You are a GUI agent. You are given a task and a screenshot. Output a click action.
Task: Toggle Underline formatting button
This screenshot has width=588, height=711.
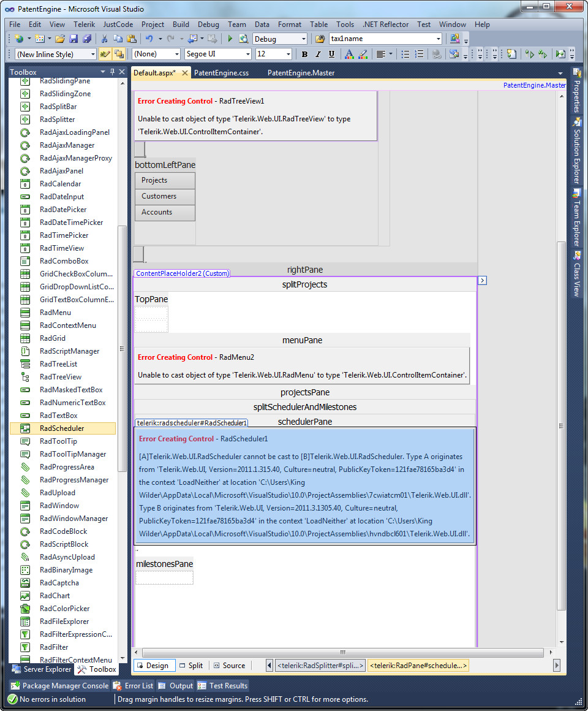331,54
